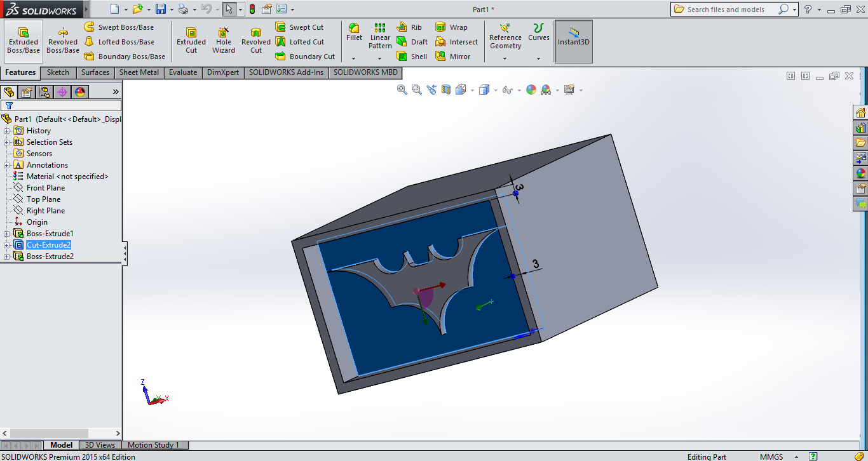Expand the Cut-Extrude2 feature
868x461 pixels.
(7, 245)
